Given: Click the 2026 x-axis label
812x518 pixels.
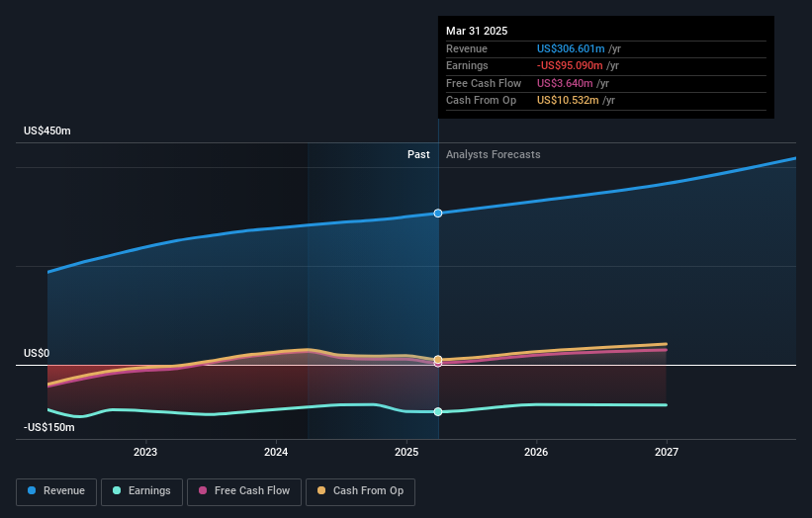Looking at the screenshot, I should [x=536, y=452].
